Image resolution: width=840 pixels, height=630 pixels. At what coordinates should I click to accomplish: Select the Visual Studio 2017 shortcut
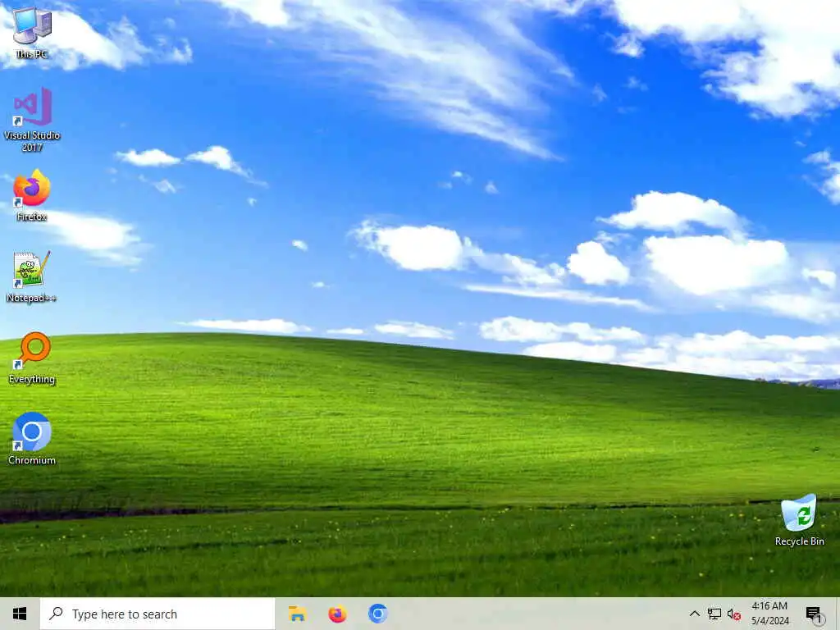click(32, 120)
